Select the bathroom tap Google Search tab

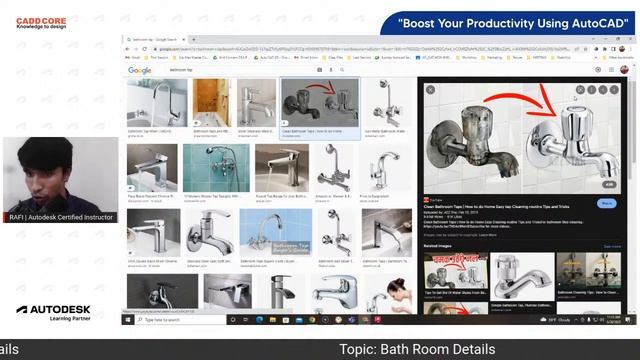coord(155,40)
